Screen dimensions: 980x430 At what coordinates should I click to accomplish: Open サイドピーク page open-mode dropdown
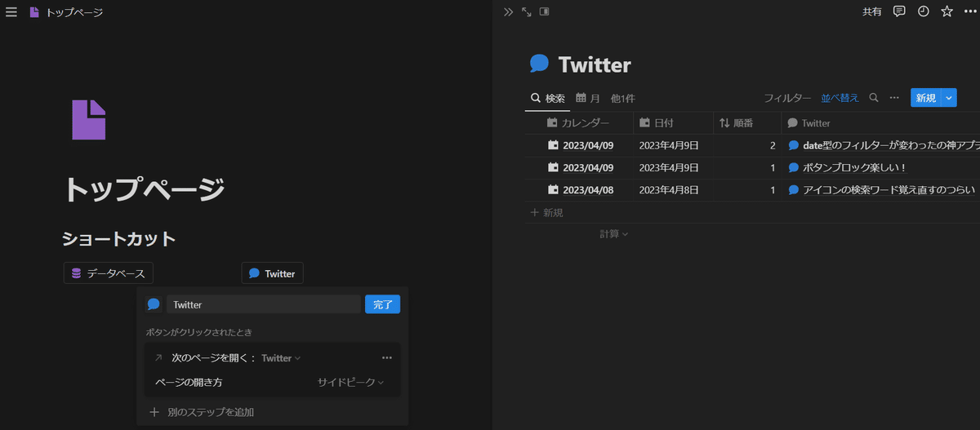pos(350,382)
